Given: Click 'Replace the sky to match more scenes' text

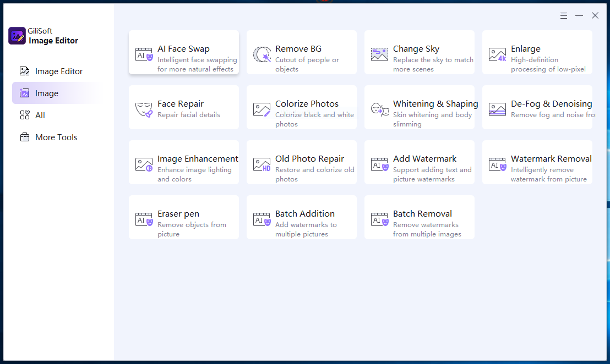Looking at the screenshot, I should 433,64.
